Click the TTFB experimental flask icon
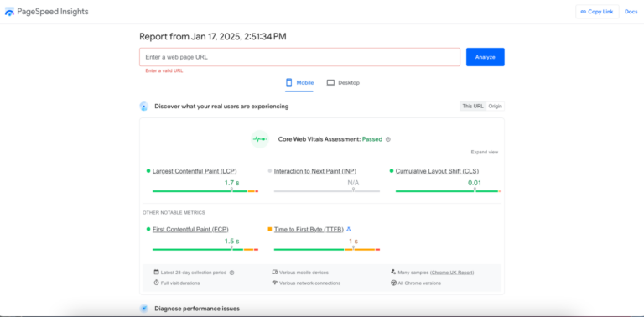644x317 pixels. tap(349, 229)
